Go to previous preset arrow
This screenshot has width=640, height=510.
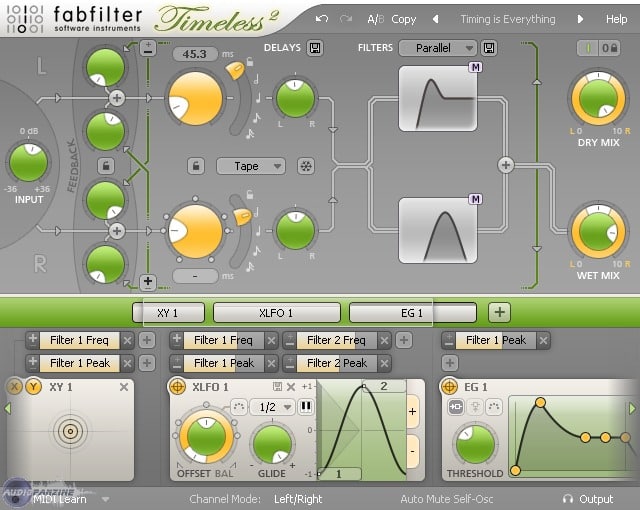pos(436,19)
